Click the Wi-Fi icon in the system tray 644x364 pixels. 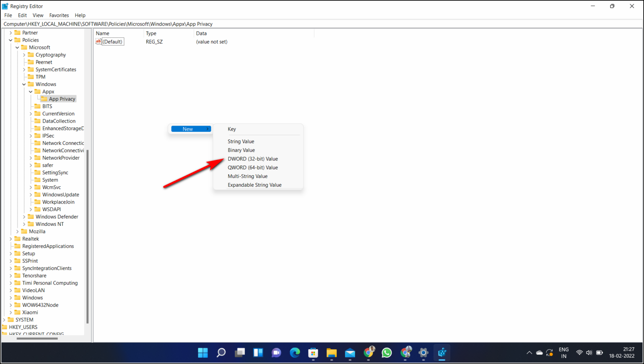coord(579,353)
